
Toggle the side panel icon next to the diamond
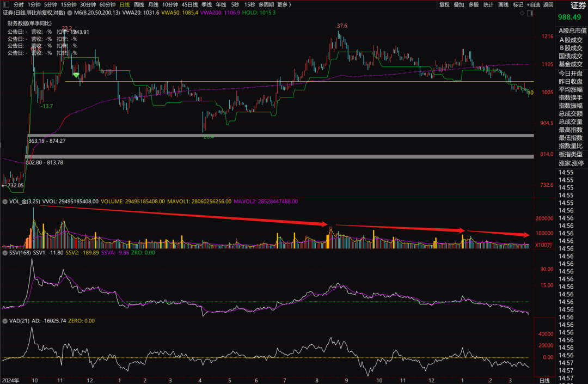tap(530, 13)
